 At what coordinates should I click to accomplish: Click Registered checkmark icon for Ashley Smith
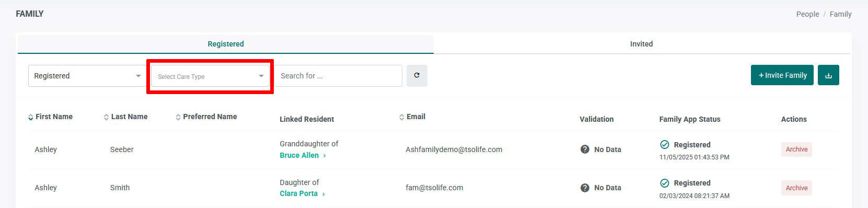[x=665, y=183]
